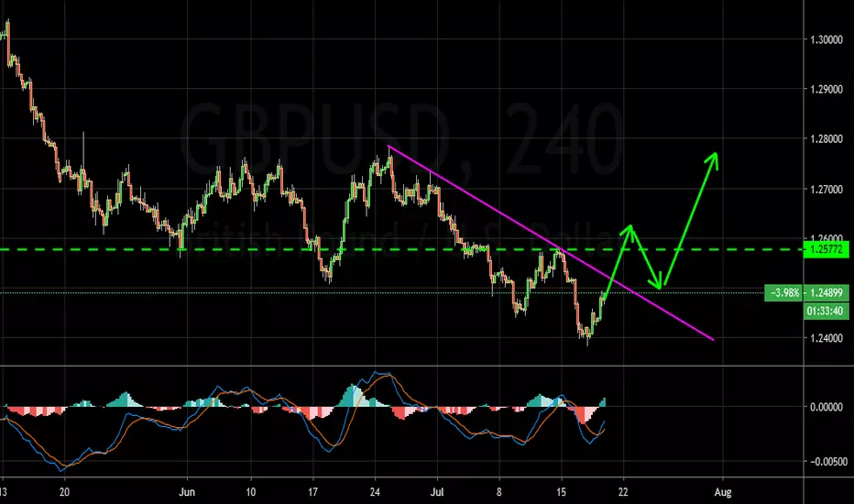Click the 8 date label on time axis
This screenshot has width=854, height=504.
click(x=498, y=492)
